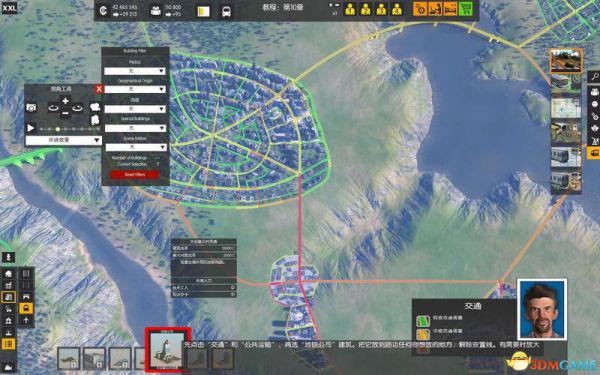Select the house residential zoning icon
This screenshot has height=375, width=600.
pos(8,274)
